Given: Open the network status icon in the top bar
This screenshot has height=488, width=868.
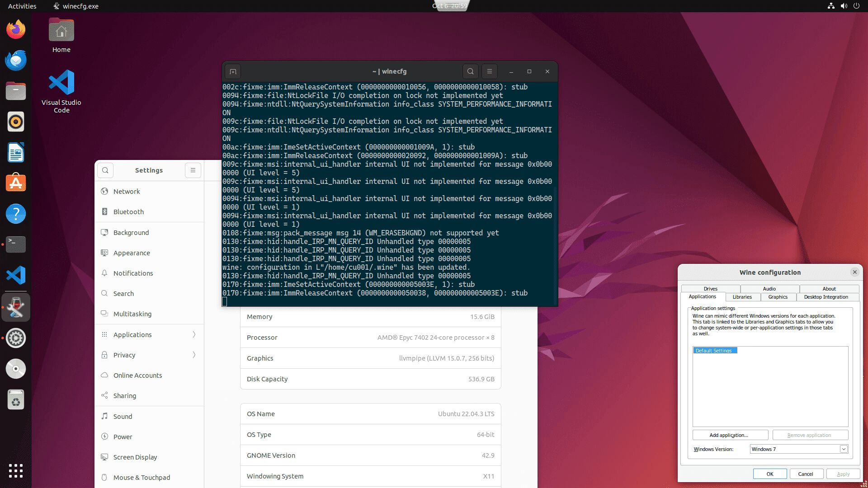Looking at the screenshot, I should coord(831,6).
